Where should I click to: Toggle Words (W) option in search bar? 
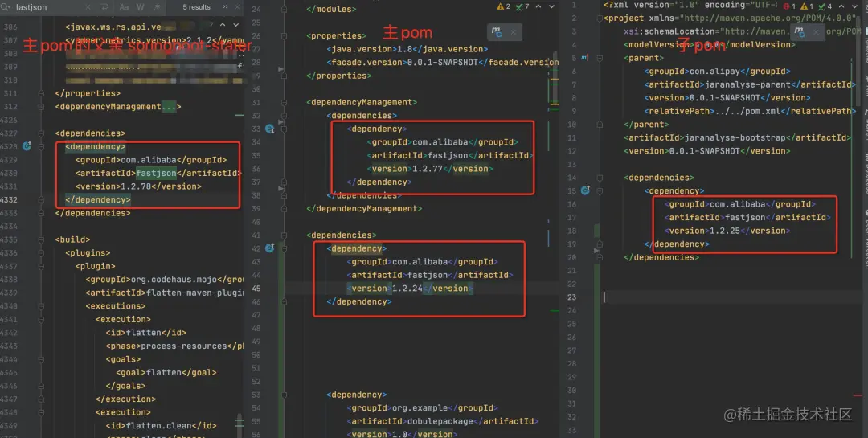[x=140, y=7]
